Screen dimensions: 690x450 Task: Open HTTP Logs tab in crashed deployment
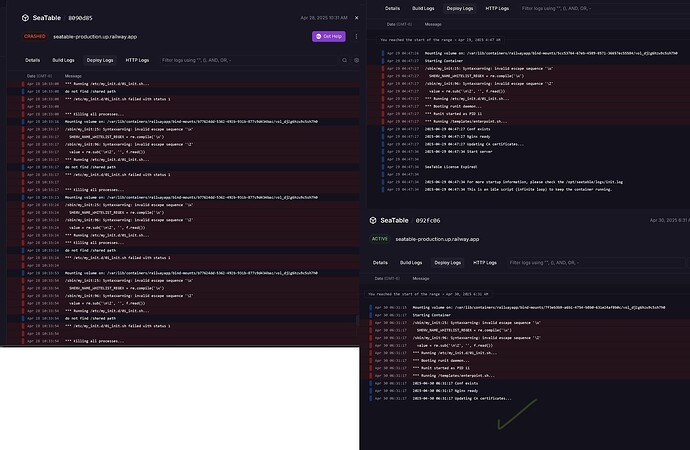pos(137,60)
